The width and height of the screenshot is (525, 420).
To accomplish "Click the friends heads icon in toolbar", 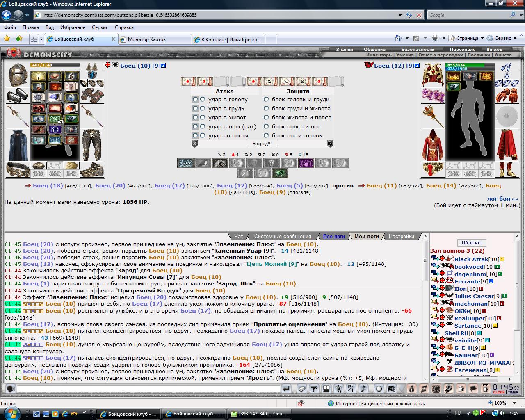I will [x=436, y=389].
